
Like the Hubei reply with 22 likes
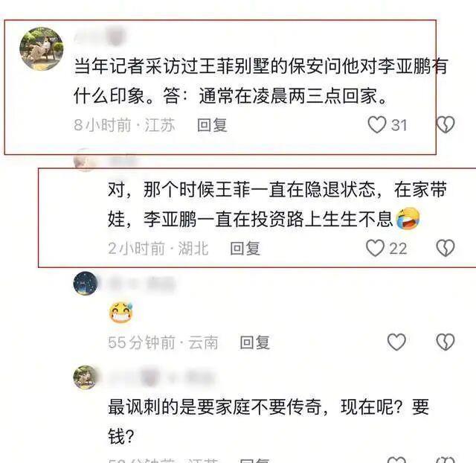(375, 248)
